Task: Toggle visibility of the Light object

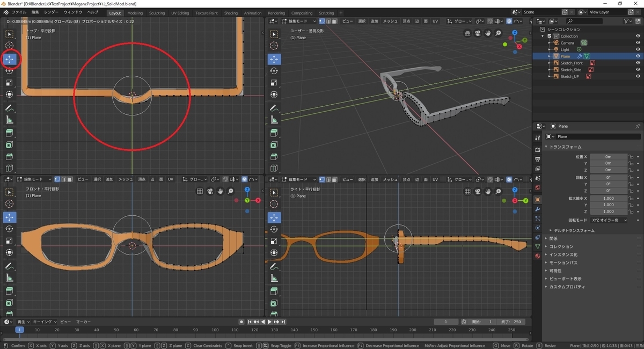Action: (x=638, y=49)
